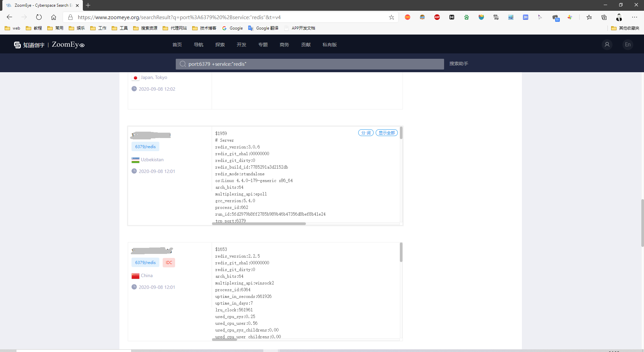
Task: Click the magnifier icon in search box
Action: 182,64
